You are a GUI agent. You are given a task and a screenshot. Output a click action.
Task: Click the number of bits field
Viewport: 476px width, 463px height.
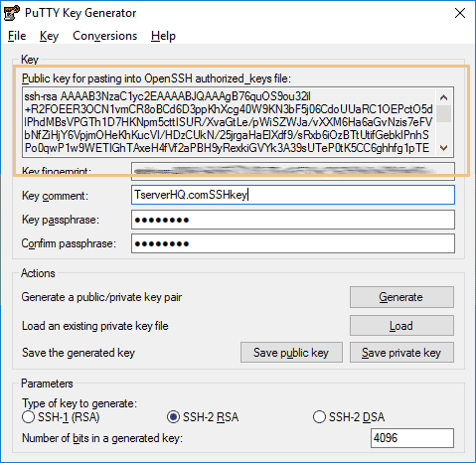(412, 438)
